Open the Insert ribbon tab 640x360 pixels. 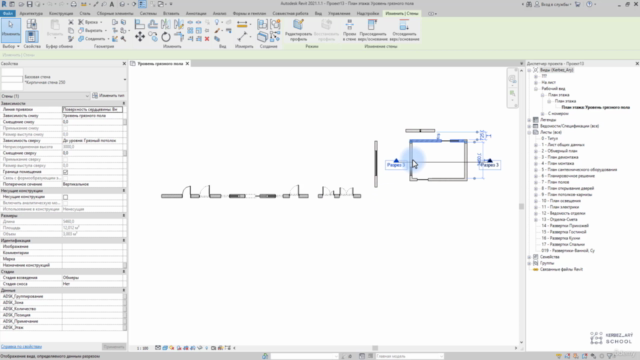click(x=171, y=13)
